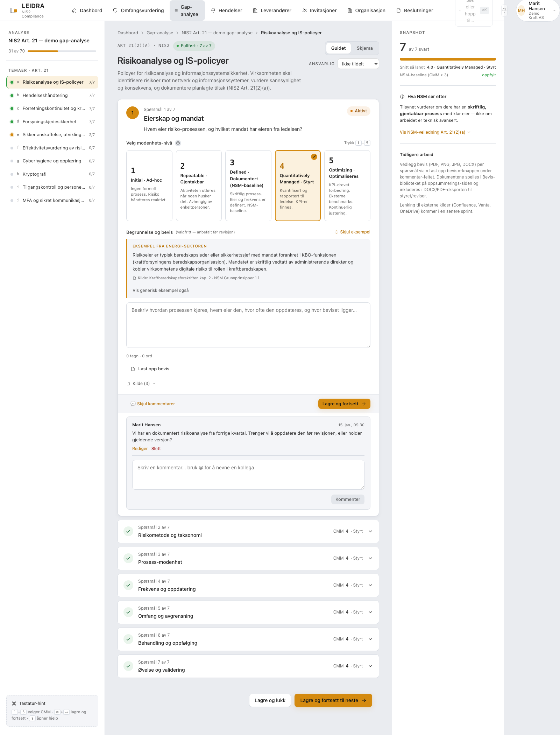Click the Leverandører building icon
This screenshot has height=735, width=560.
point(255,10)
